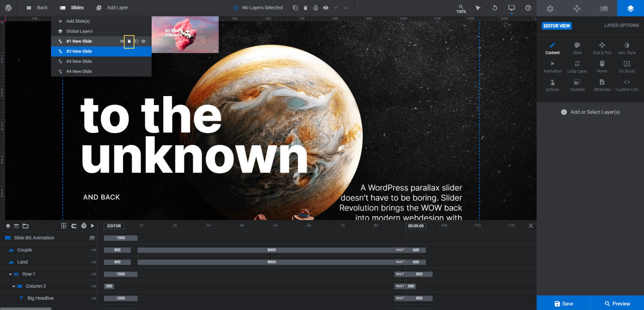Delete slide #1 using its trash icon

coord(129,41)
